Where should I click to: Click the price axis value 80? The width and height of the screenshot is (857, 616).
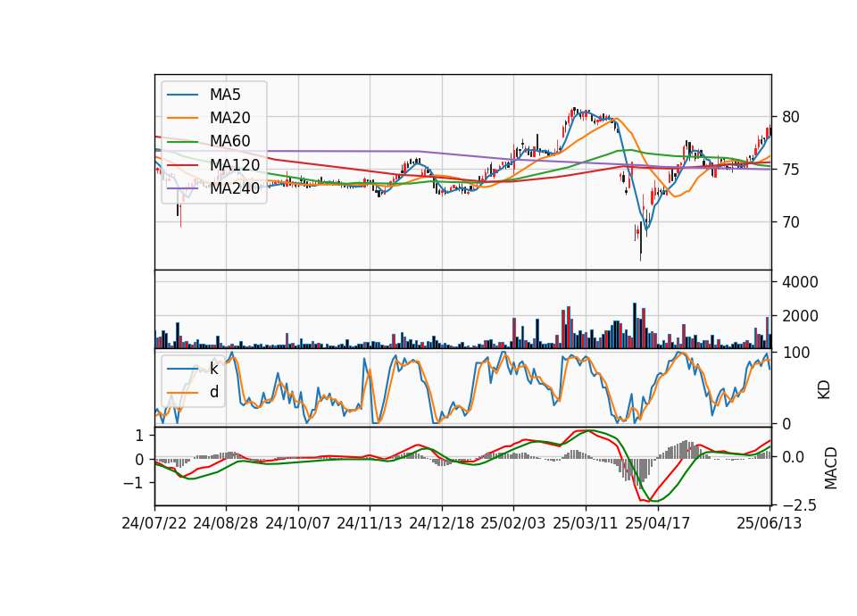(x=790, y=117)
